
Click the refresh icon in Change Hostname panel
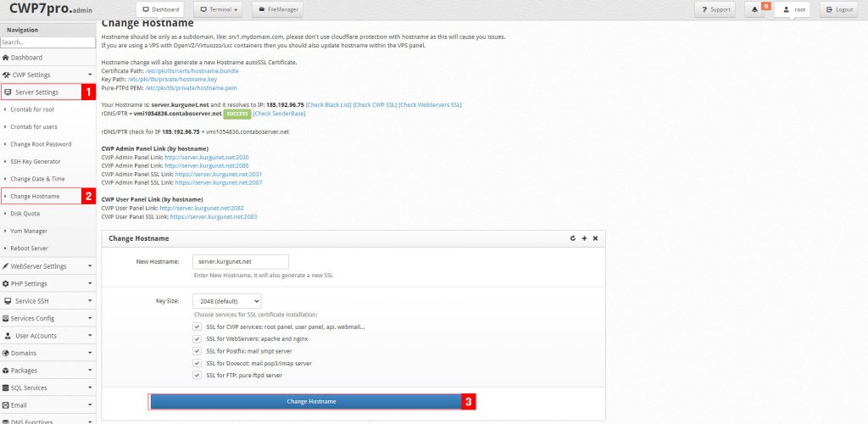click(573, 238)
